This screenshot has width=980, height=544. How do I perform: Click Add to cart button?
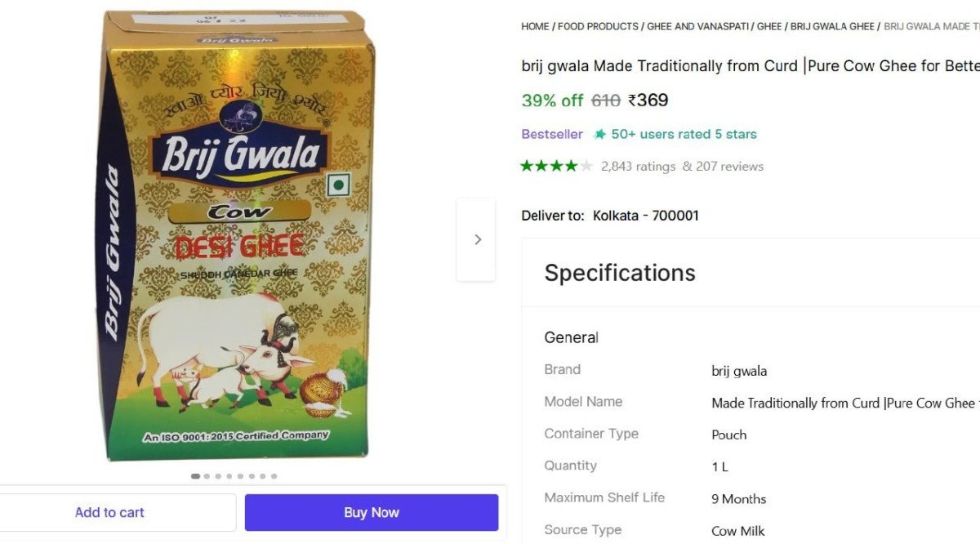pyautogui.click(x=109, y=513)
